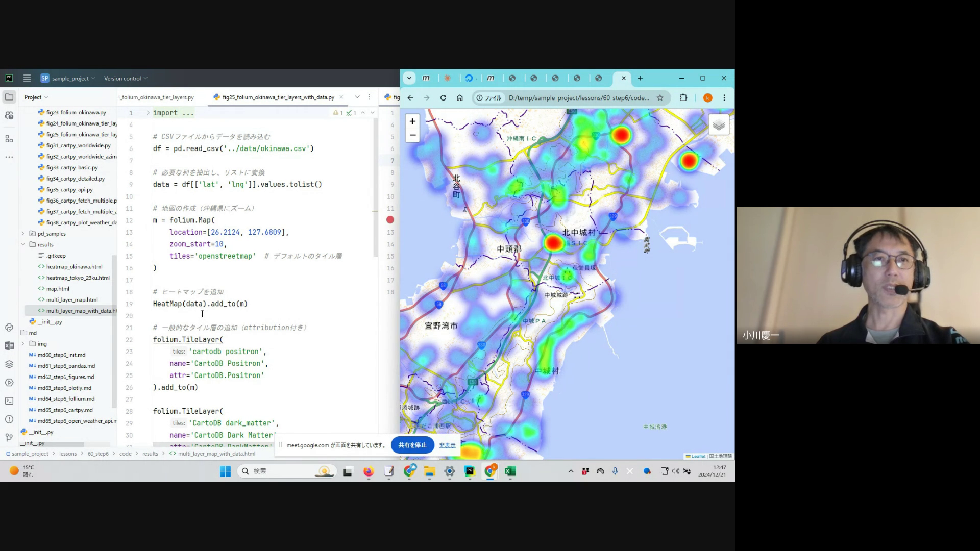Open heatmap_okinawa.html in project tree
Viewport: 980px width, 551px height.
coord(74,267)
